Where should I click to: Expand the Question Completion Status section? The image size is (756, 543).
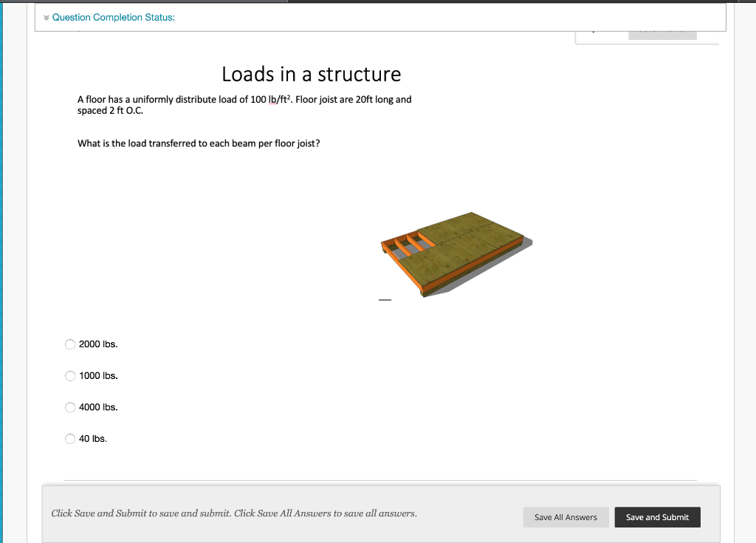114,17
